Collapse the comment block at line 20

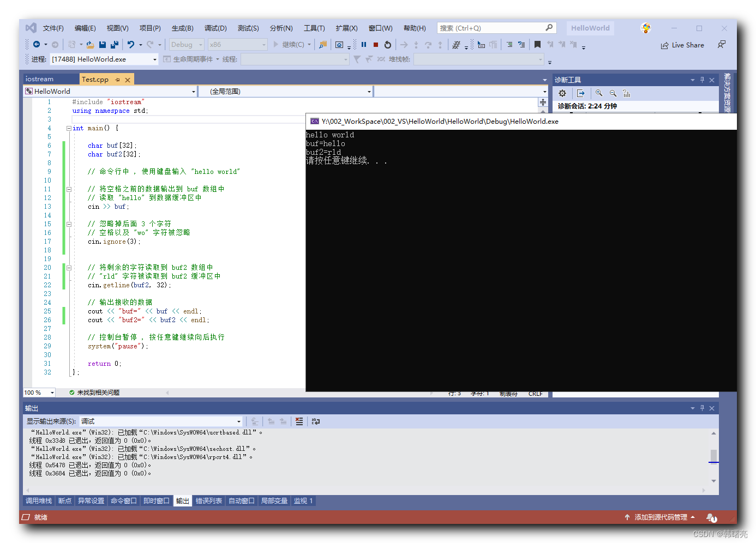[69, 268]
